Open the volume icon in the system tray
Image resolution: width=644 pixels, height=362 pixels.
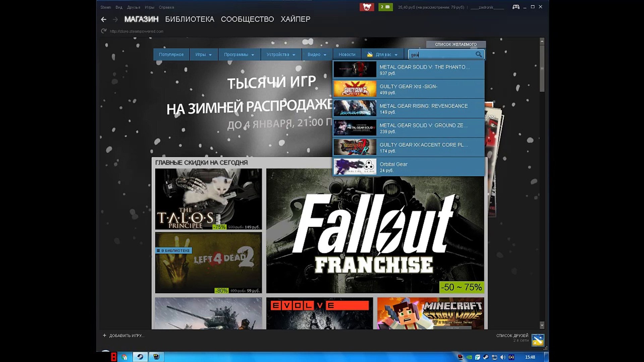[x=502, y=357]
